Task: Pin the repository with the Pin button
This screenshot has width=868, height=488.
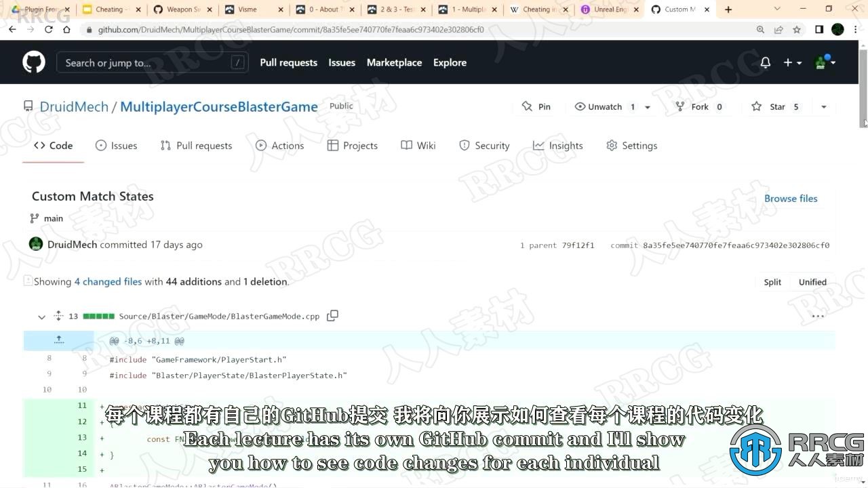Action: click(536, 106)
